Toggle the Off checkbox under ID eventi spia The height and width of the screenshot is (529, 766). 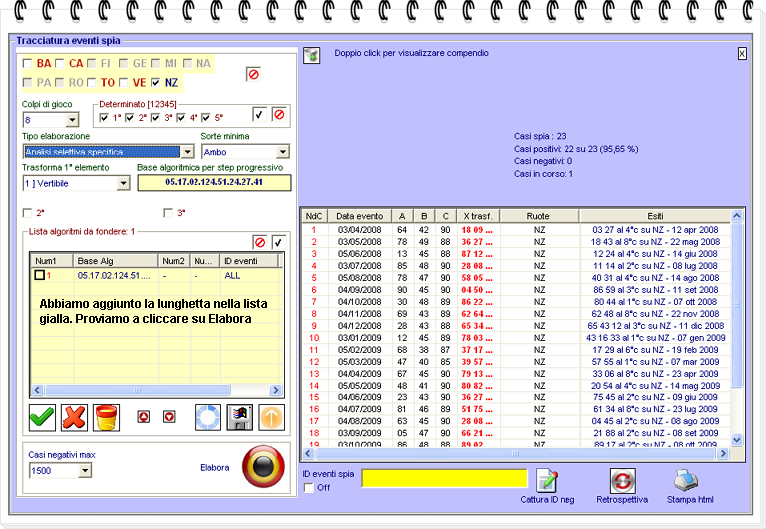point(309,487)
